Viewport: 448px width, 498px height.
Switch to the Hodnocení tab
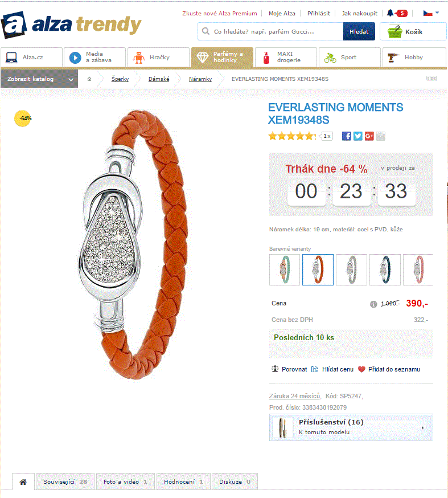183,482
